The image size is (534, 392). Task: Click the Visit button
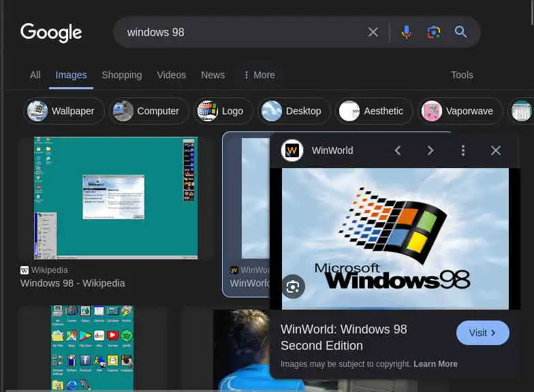point(482,332)
